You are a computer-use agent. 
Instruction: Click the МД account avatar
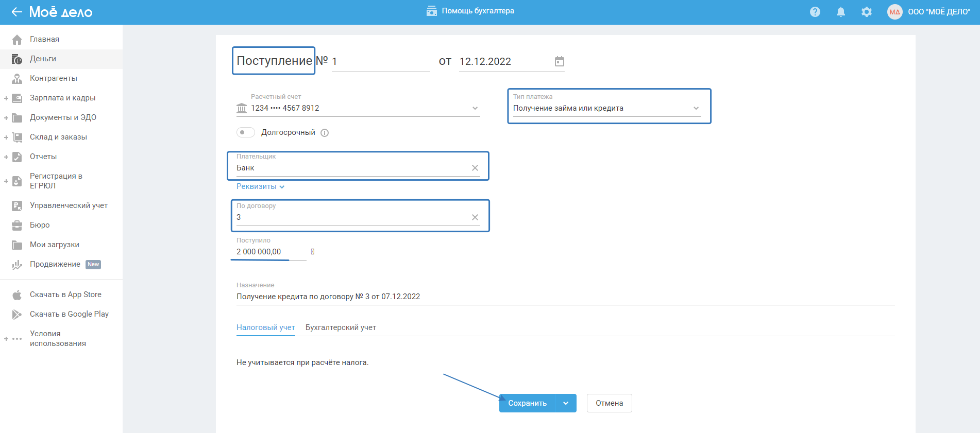895,12
